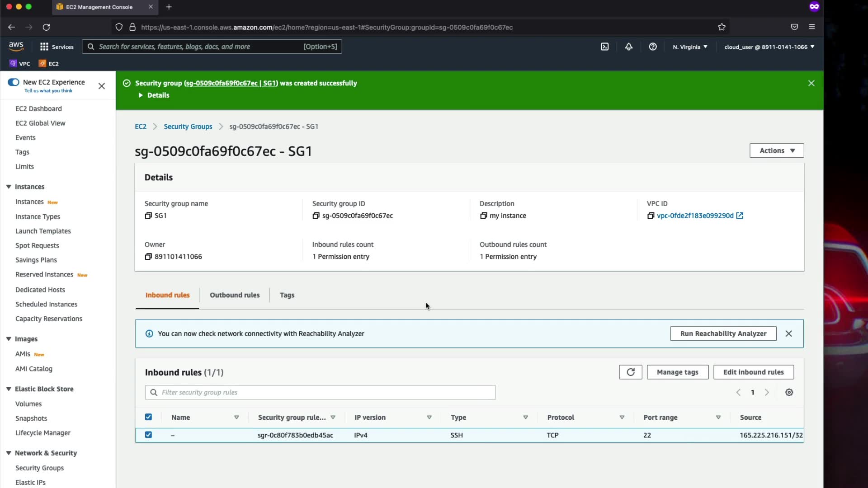Click the notifications bell icon
868x488 pixels.
coord(628,47)
